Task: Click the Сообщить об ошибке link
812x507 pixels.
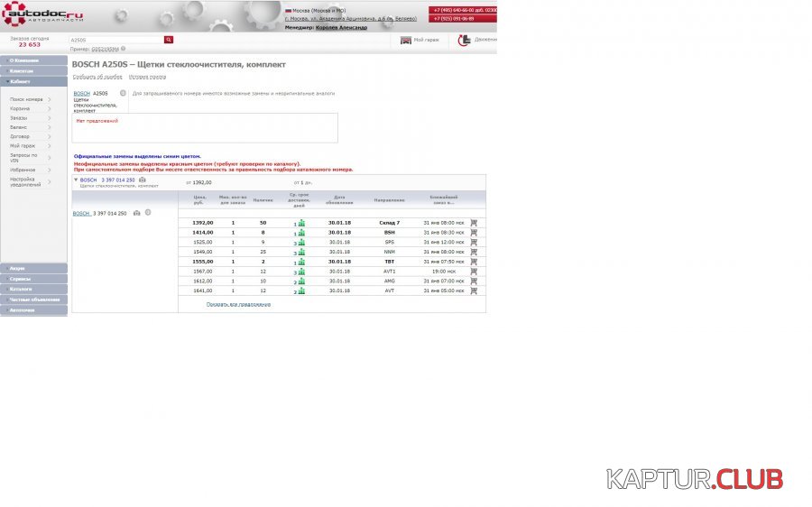Action: (97, 77)
